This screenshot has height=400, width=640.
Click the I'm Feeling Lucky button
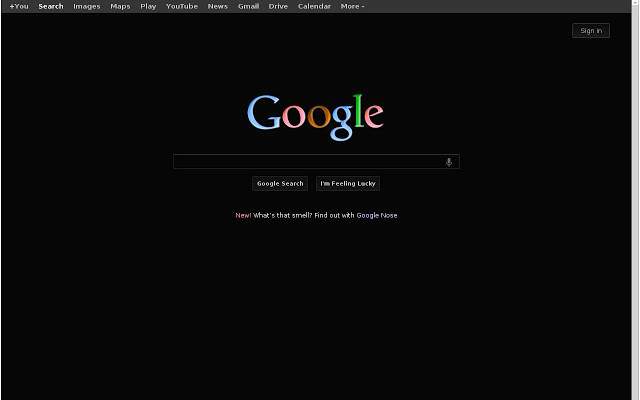(348, 184)
